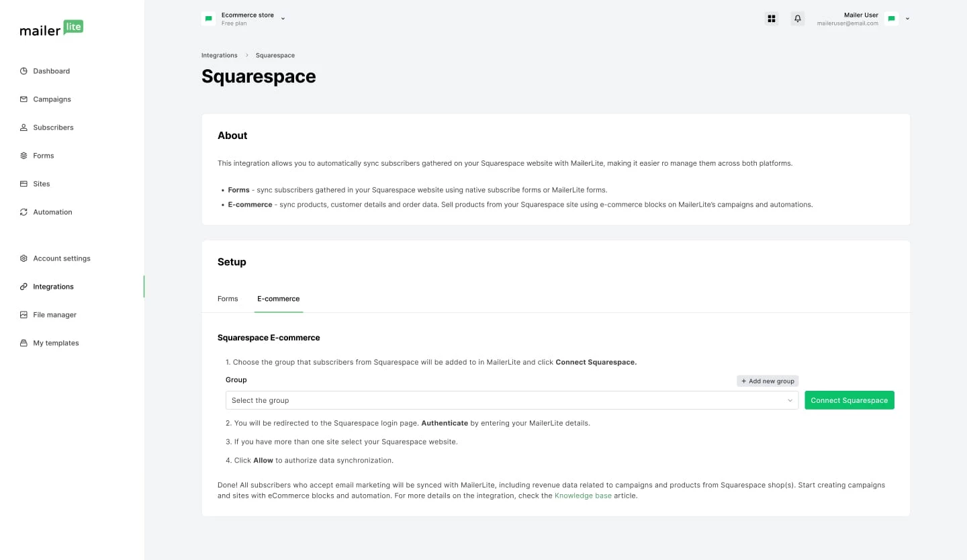967x560 pixels.
Task: Click the Dashboard clock icon in sidebar
Action: click(x=24, y=71)
